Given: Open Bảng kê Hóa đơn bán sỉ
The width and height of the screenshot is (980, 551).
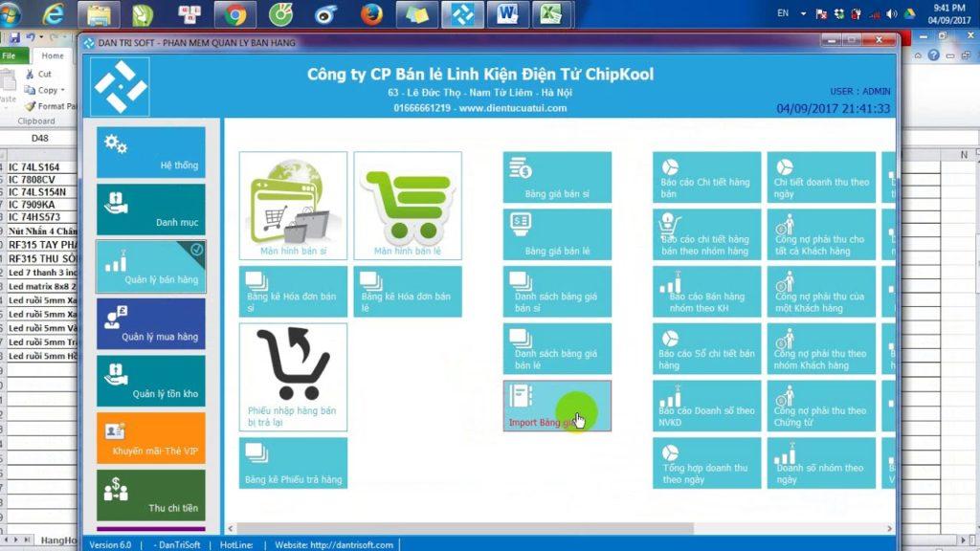Looking at the screenshot, I should (x=293, y=292).
